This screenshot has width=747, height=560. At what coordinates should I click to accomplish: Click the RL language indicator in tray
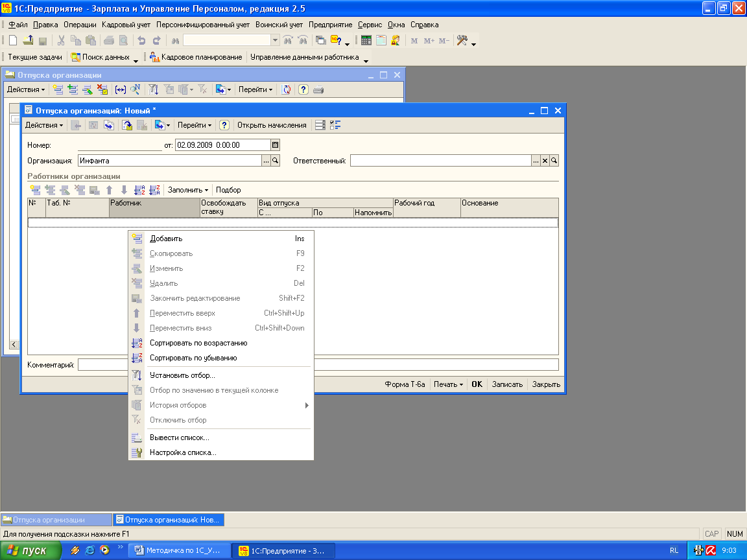point(674,550)
